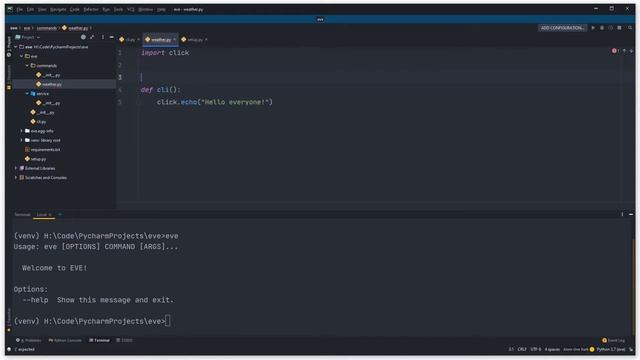Open terminal panel options (three dots) icon
Image resolution: width=640 pixels, height=360 pixels.
click(x=622, y=214)
